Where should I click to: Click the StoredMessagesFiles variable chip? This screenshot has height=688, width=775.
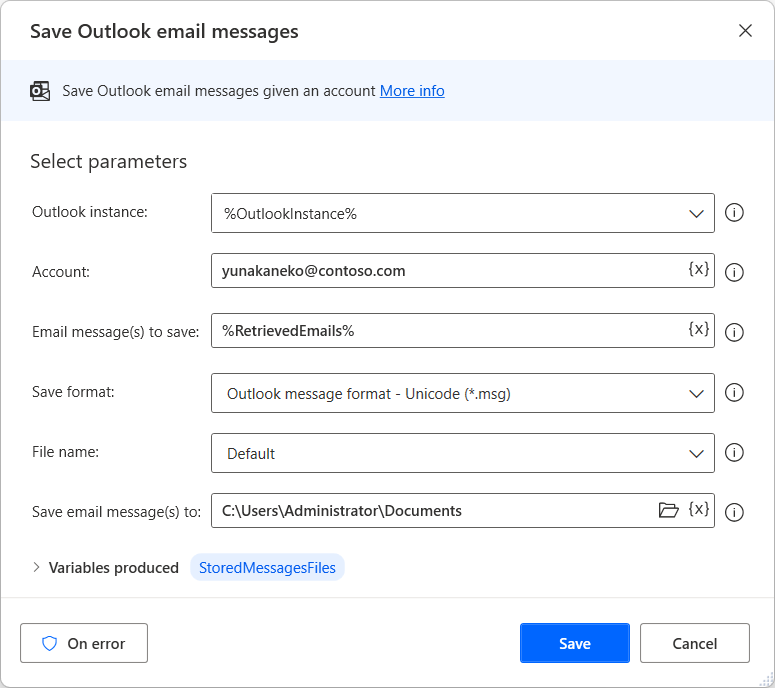pos(267,567)
